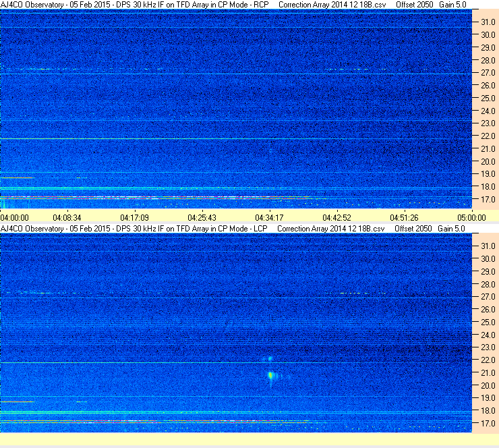This screenshot has width=499, height=448.
Task: Click the 04:51:26 time axis label
Action: click(x=404, y=218)
